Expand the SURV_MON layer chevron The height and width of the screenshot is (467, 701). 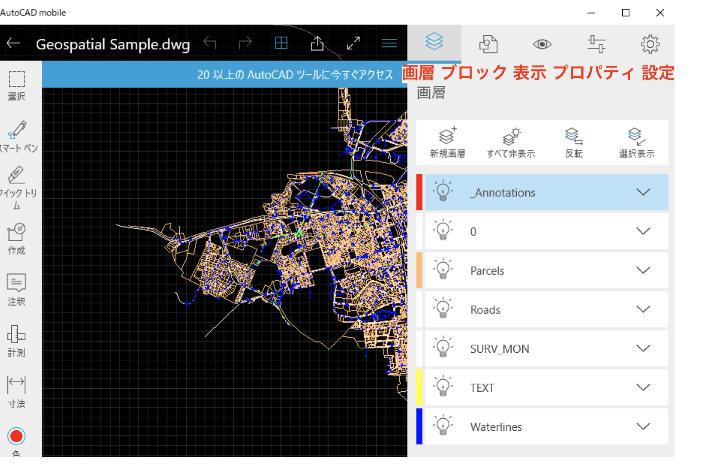[x=643, y=348]
